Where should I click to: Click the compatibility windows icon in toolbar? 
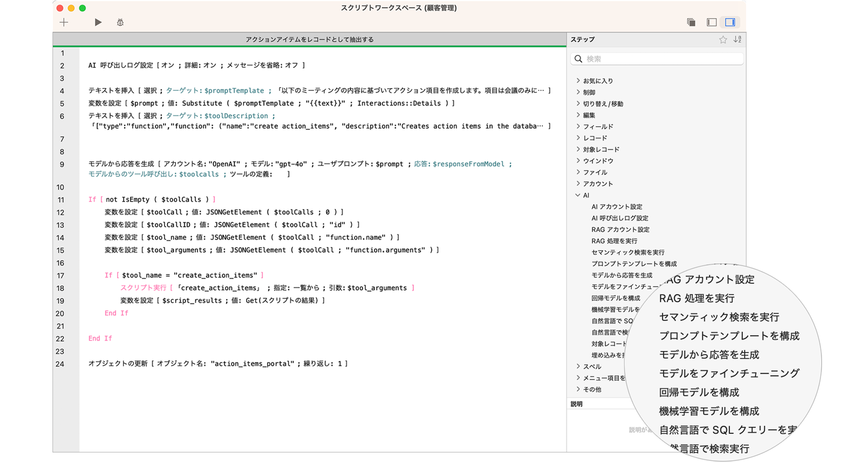691,22
